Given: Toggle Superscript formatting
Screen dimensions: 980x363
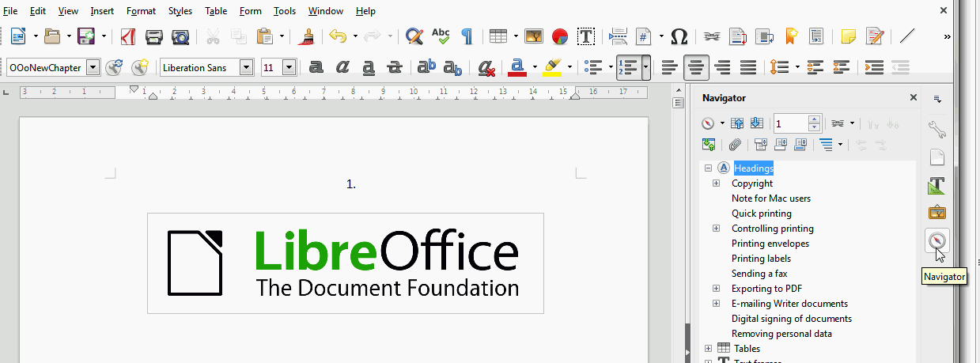Looking at the screenshot, I should [427, 68].
